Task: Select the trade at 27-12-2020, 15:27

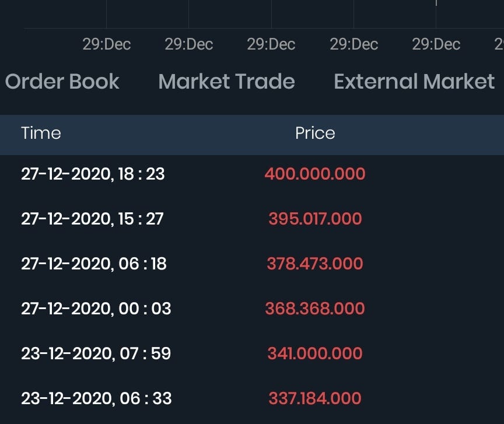Action: click(x=252, y=219)
